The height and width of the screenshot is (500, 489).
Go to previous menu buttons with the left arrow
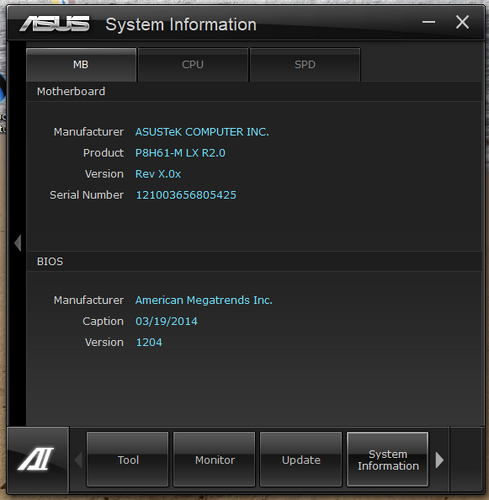coord(79,460)
